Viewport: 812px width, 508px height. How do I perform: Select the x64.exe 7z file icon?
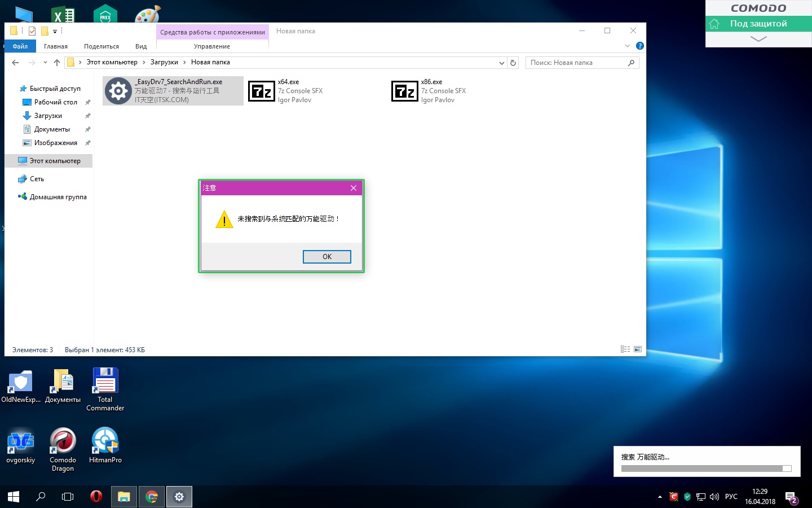262,91
